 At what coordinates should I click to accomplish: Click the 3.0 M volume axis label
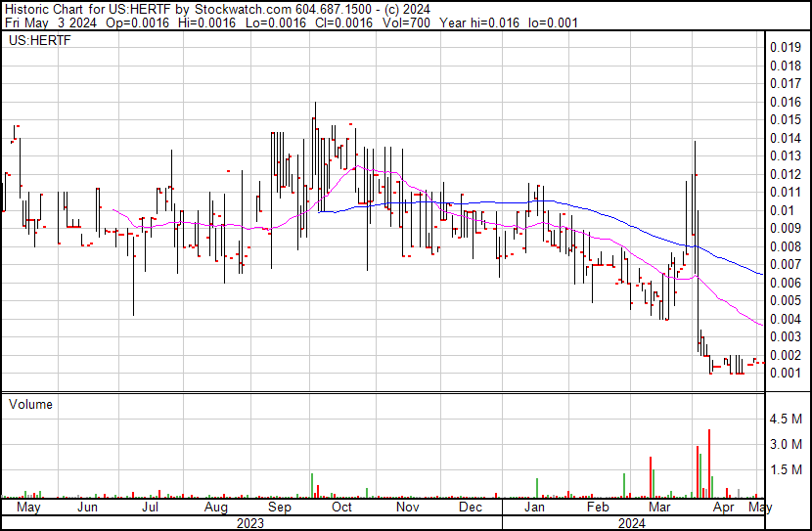(x=786, y=444)
